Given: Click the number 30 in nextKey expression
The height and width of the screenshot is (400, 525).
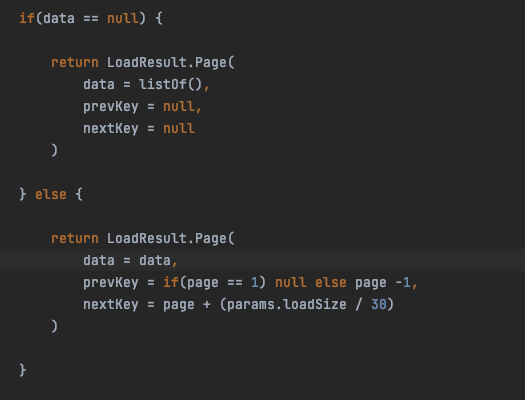Looking at the screenshot, I should click(379, 305).
